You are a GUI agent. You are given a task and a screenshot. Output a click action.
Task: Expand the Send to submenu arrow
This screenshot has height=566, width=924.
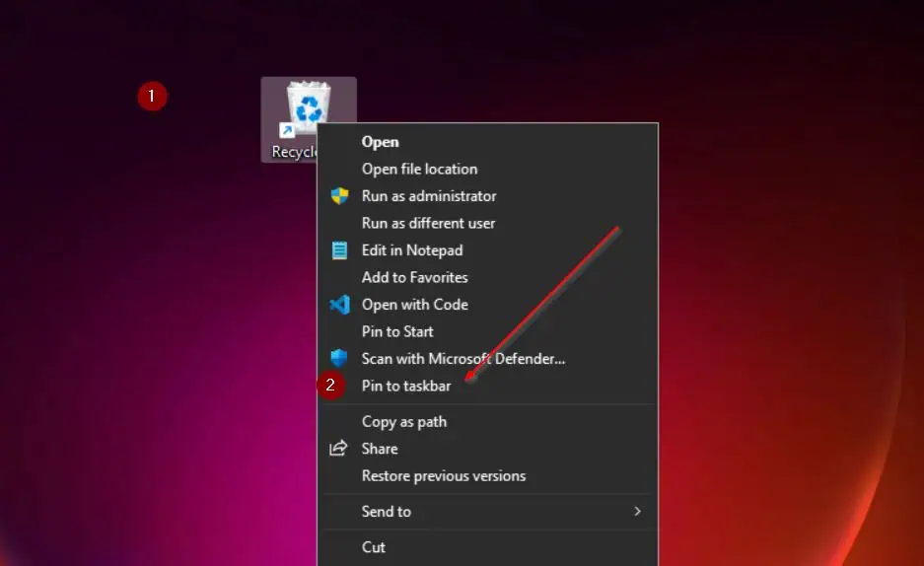[637, 511]
